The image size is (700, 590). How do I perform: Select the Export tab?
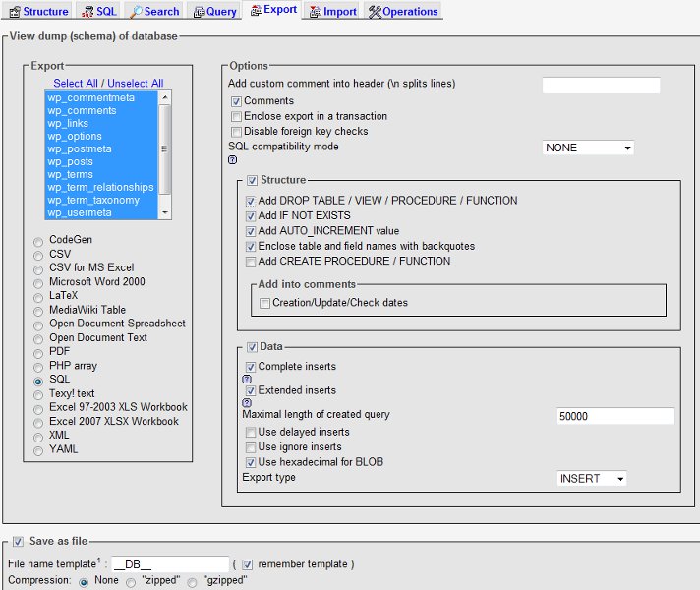click(x=272, y=11)
